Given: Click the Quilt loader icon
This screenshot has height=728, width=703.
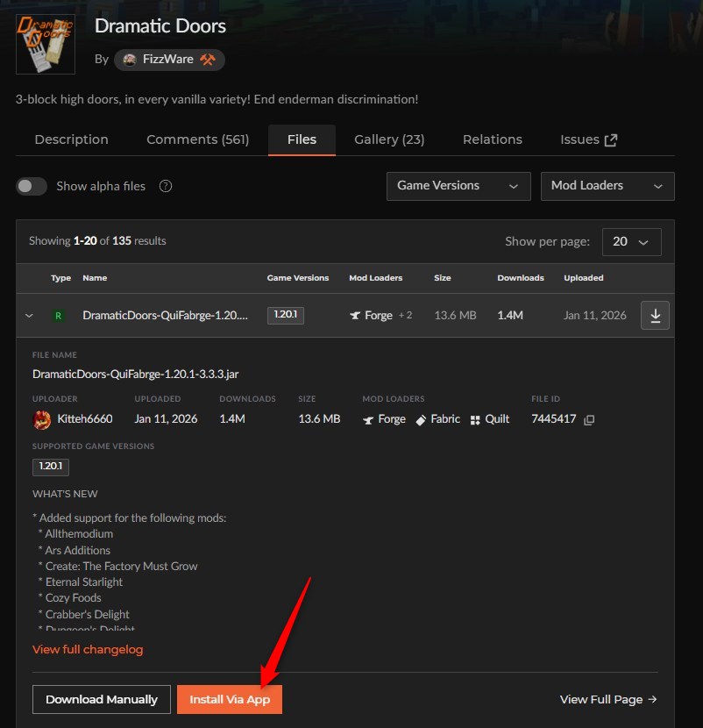Looking at the screenshot, I should pos(475,420).
